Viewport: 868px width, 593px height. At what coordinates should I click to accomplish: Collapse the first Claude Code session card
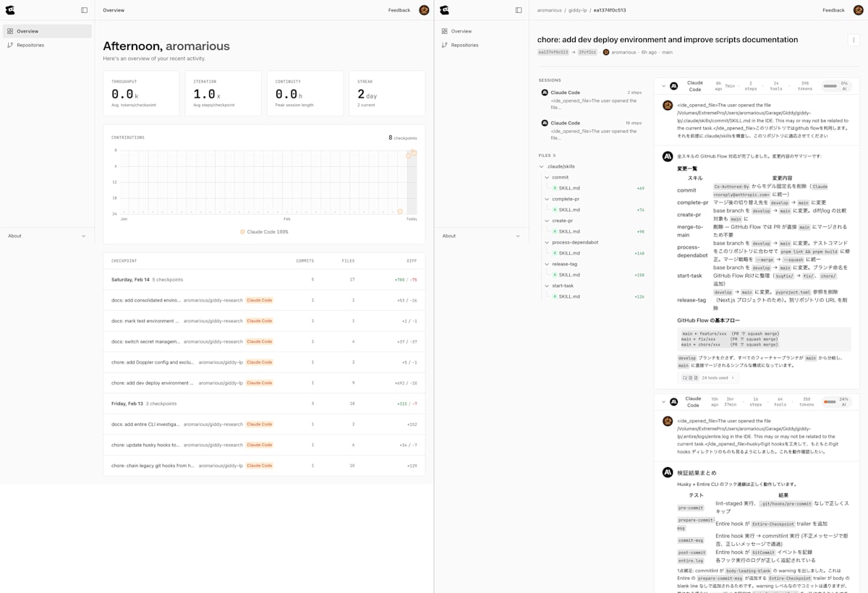[x=663, y=85]
